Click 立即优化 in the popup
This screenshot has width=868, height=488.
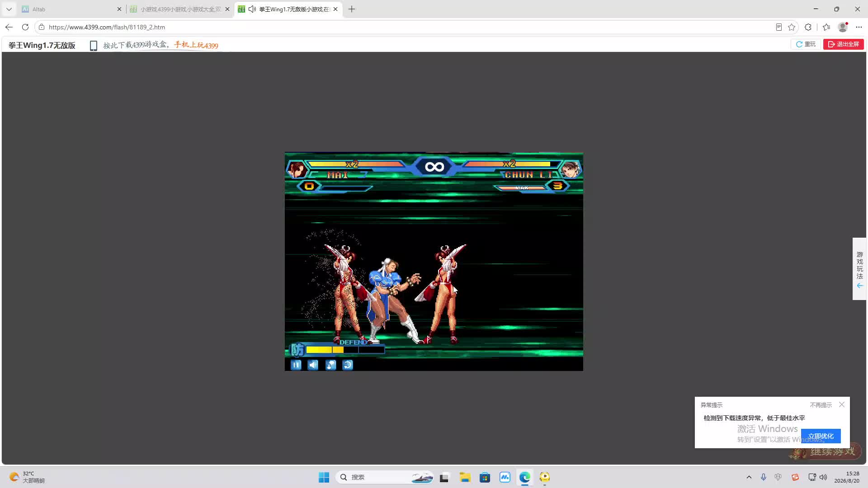pyautogui.click(x=821, y=436)
